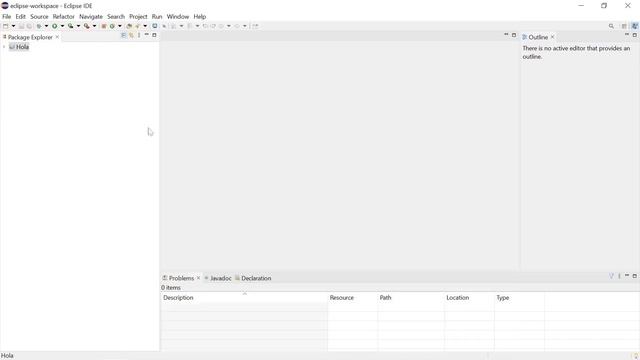Open the Search menu
Viewport: 640px width, 360px height.
[x=116, y=17]
